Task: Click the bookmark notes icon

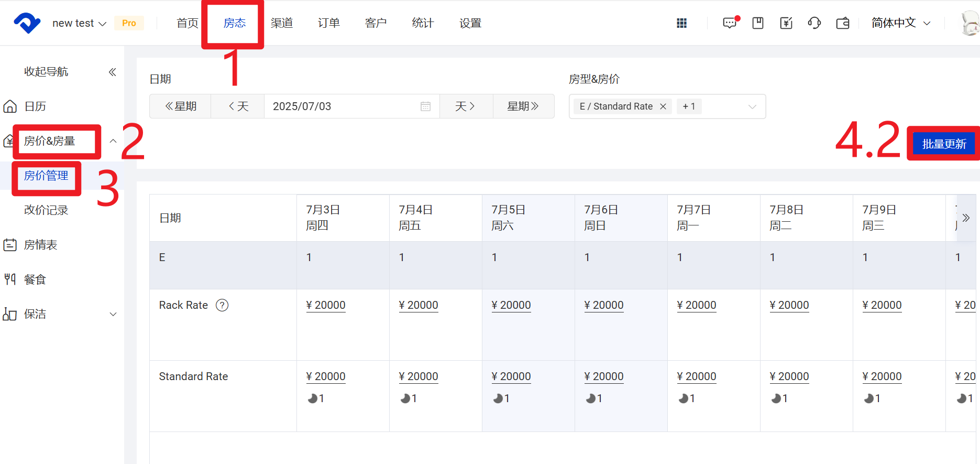Action: point(757,23)
